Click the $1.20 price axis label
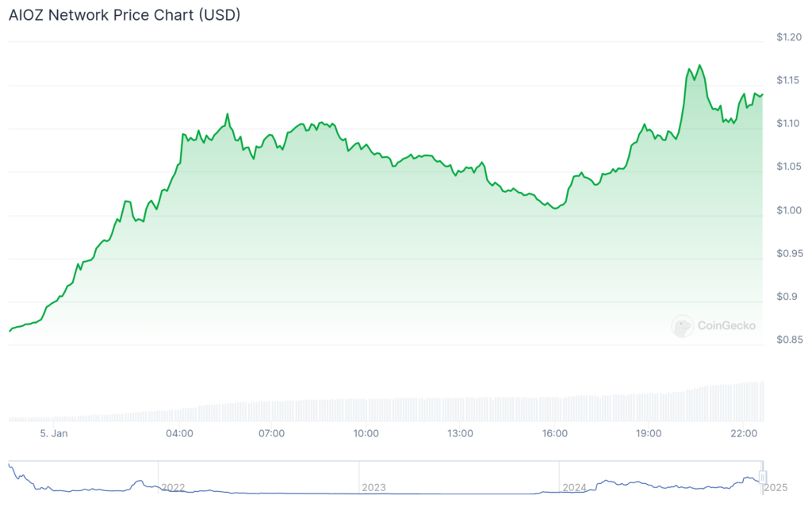This screenshot has width=812, height=507. click(789, 37)
